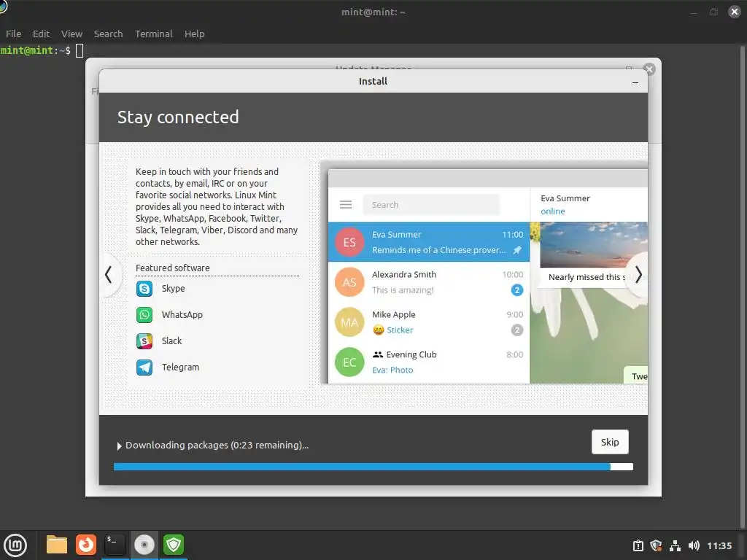This screenshot has height=560, width=747.
Task: Advance to the next slide arrow
Action: coord(638,275)
